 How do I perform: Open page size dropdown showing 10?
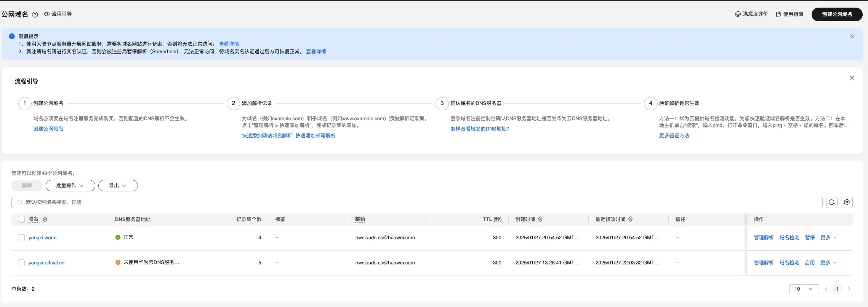pos(804,289)
